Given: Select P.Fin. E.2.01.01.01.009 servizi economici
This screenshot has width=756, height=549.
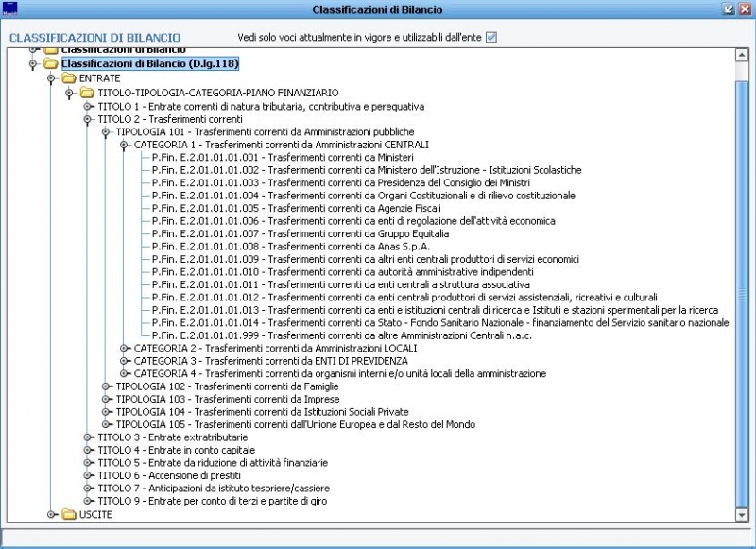Looking at the screenshot, I should 366,259.
